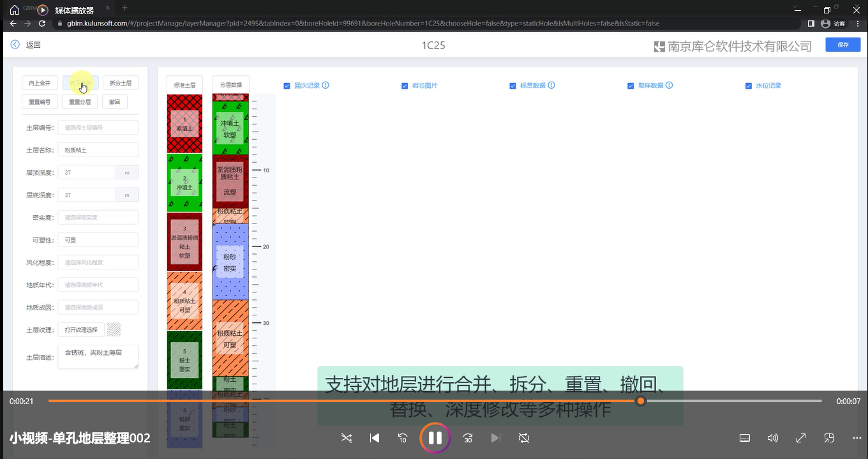
Task: Uncheck the 水位记录 checkbox
Action: pyautogui.click(x=749, y=86)
